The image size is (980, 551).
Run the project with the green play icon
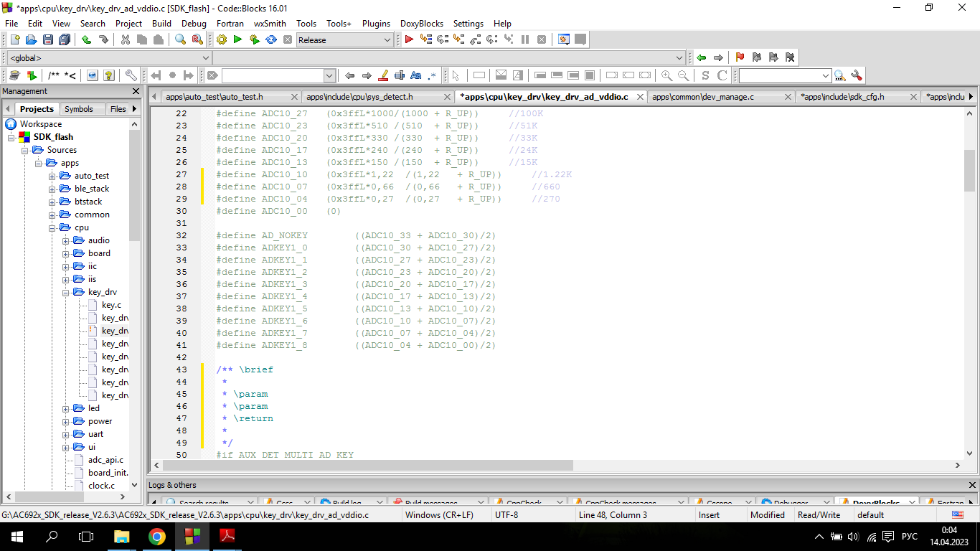[x=237, y=39]
